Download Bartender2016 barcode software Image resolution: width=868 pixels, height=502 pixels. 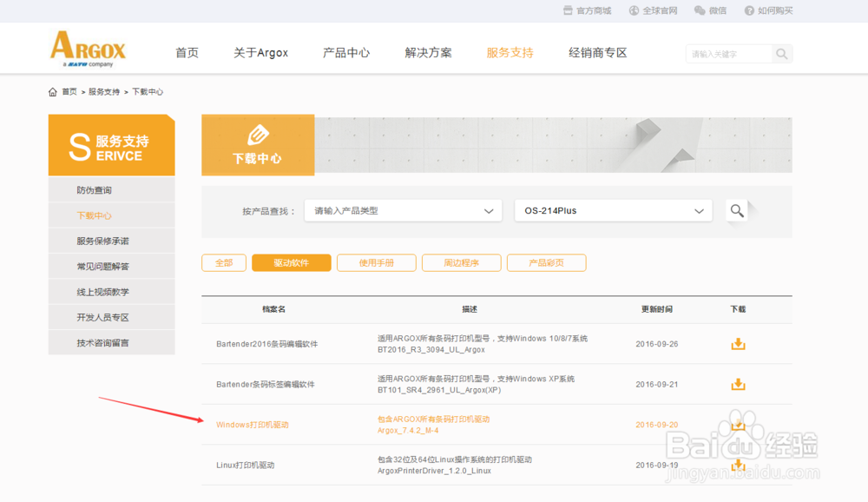click(738, 344)
